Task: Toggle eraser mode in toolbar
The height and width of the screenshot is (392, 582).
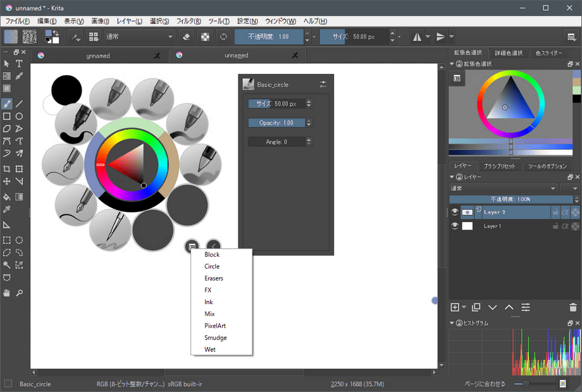Action: tap(187, 37)
